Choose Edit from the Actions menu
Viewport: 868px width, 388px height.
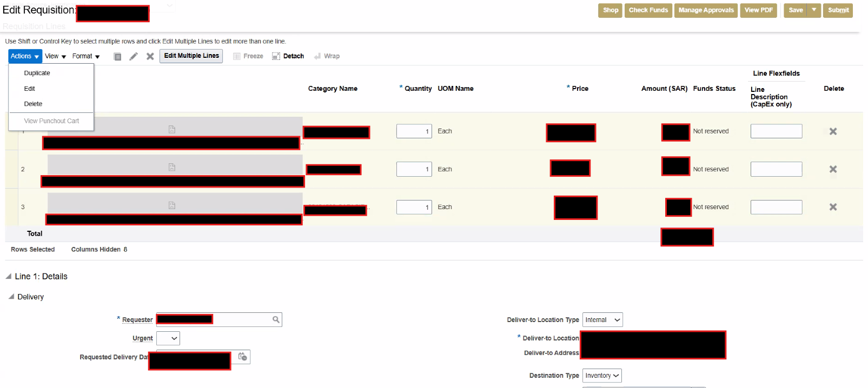coord(29,89)
